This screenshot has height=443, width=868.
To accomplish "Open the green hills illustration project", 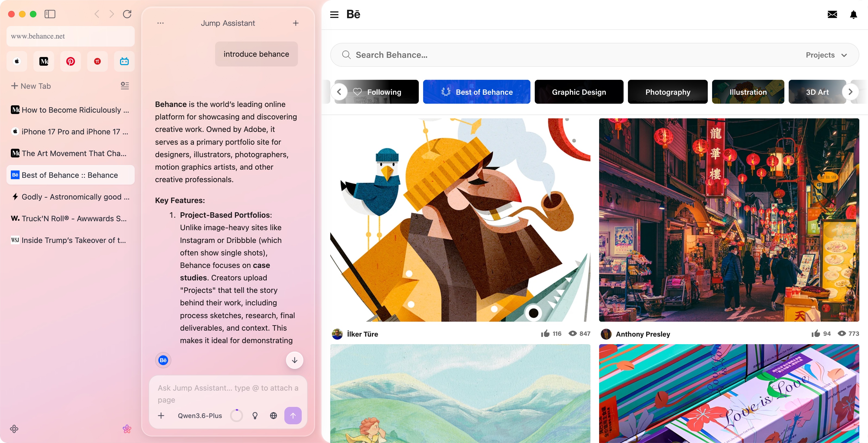I will (460, 394).
